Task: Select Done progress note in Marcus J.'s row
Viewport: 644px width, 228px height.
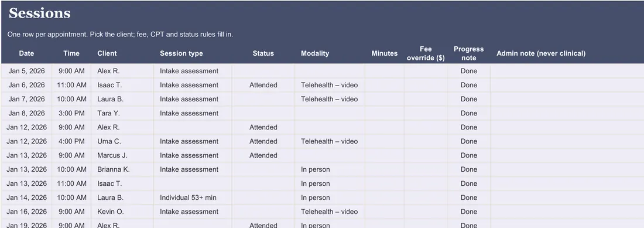Action: point(468,155)
